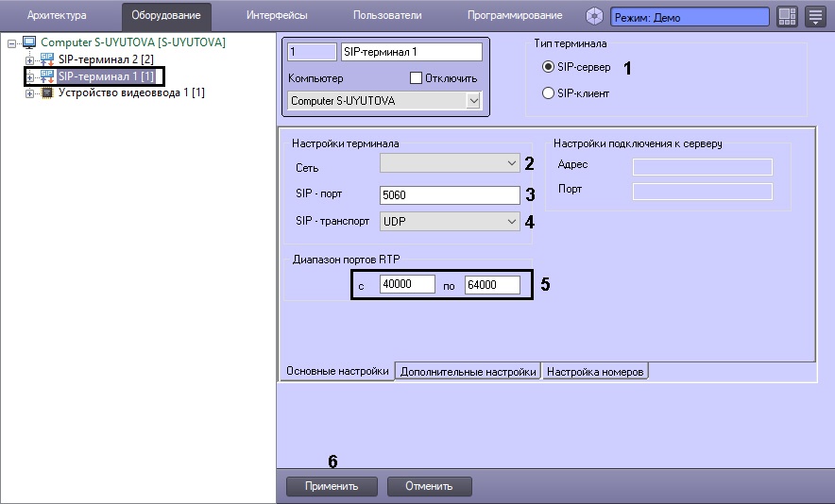The width and height of the screenshot is (835, 504).
Task: Open the grid layout icon in top bar
Action: coord(787,17)
